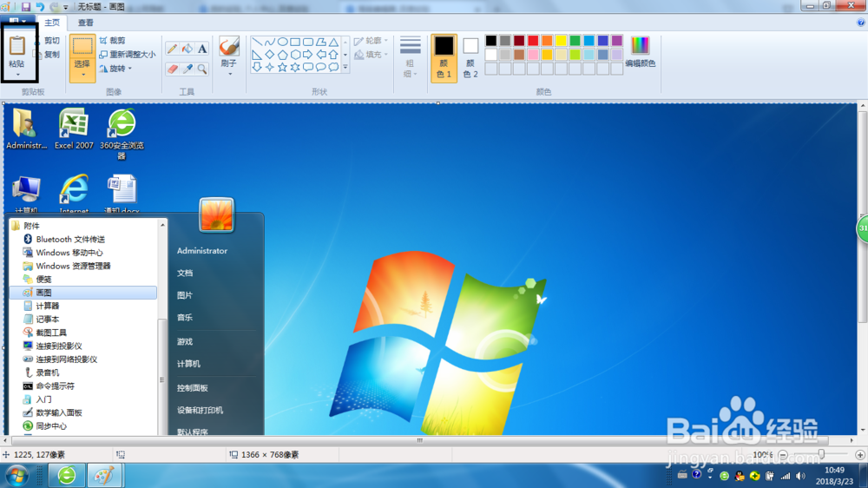This screenshot has width=868, height=488.
Task: Click the Crop (裁剪) button
Action: point(112,41)
